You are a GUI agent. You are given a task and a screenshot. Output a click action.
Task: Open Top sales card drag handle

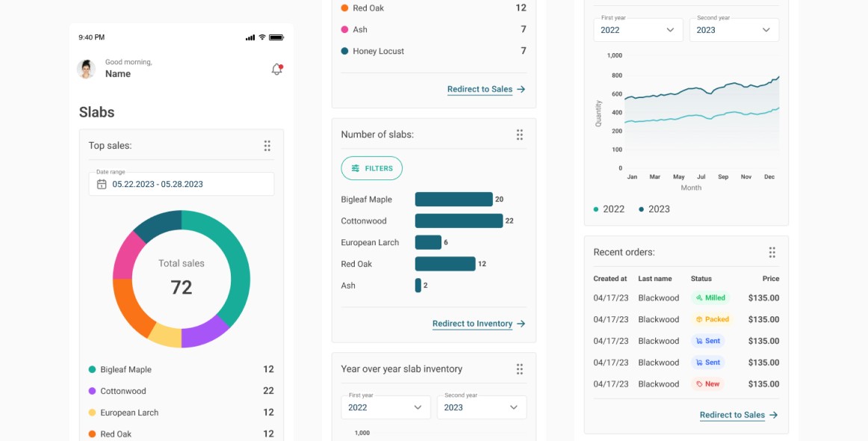pyautogui.click(x=267, y=146)
